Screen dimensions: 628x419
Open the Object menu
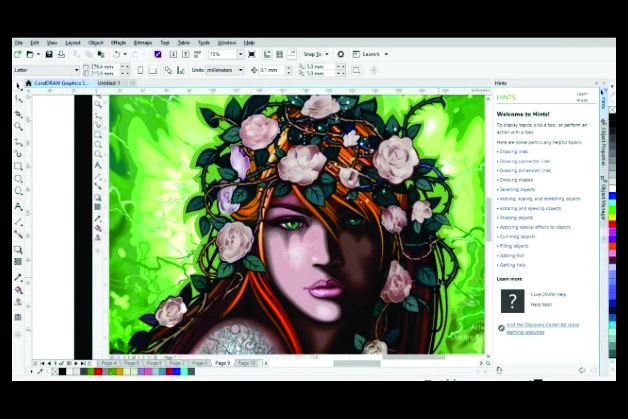tap(96, 42)
